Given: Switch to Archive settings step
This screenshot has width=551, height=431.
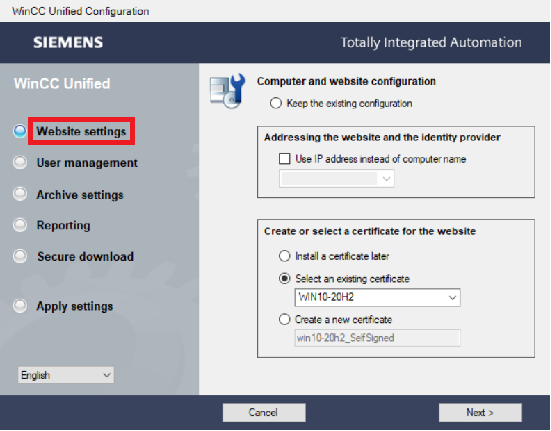Looking at the screenshot, I should coord(80,195).
